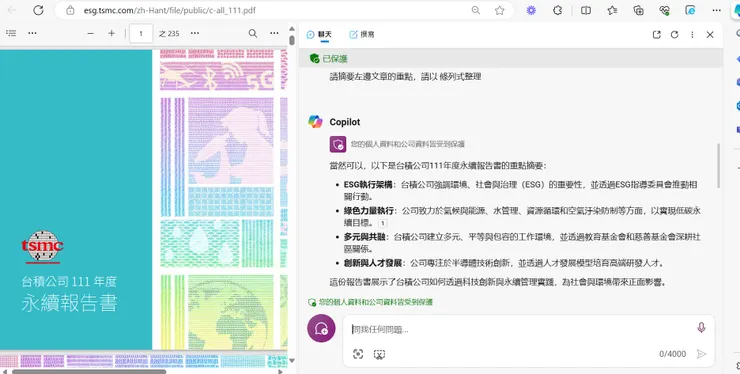Add a screenshot using the capture icon
Image resolution: width=740 pixels, height=374 pixels.
pos(358,354)
